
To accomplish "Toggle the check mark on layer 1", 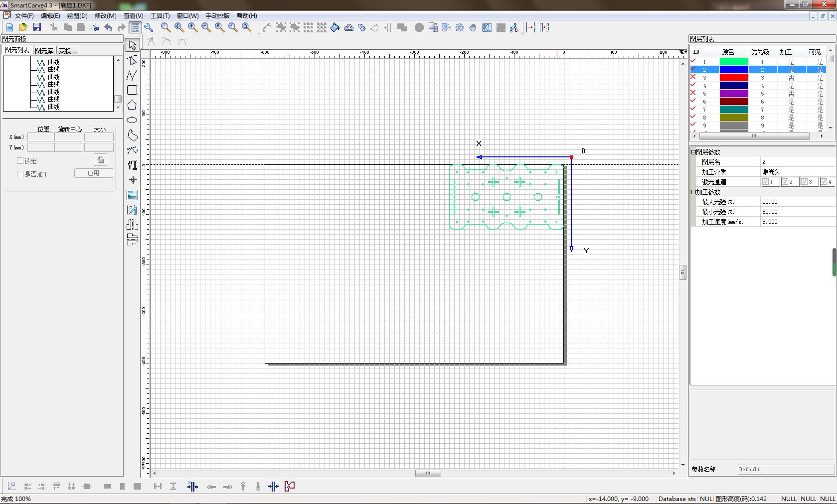I will click(693, 61).
